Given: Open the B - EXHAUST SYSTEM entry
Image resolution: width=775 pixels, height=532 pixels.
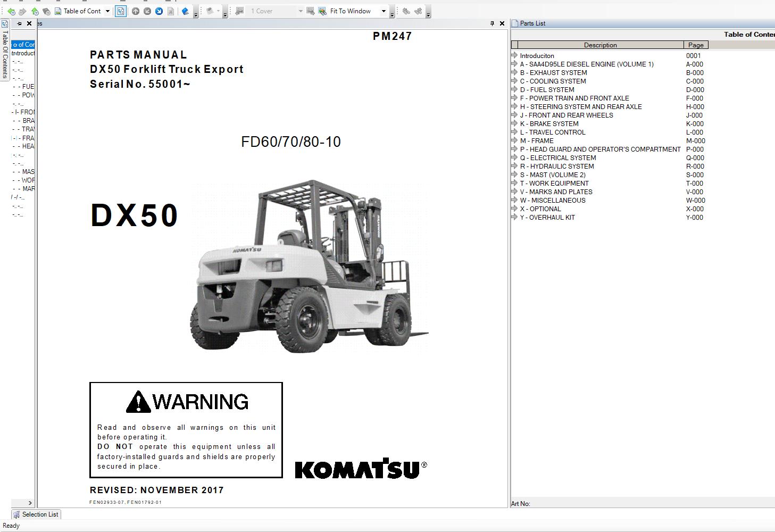Looking at the screenshot, I should (553, 72).
